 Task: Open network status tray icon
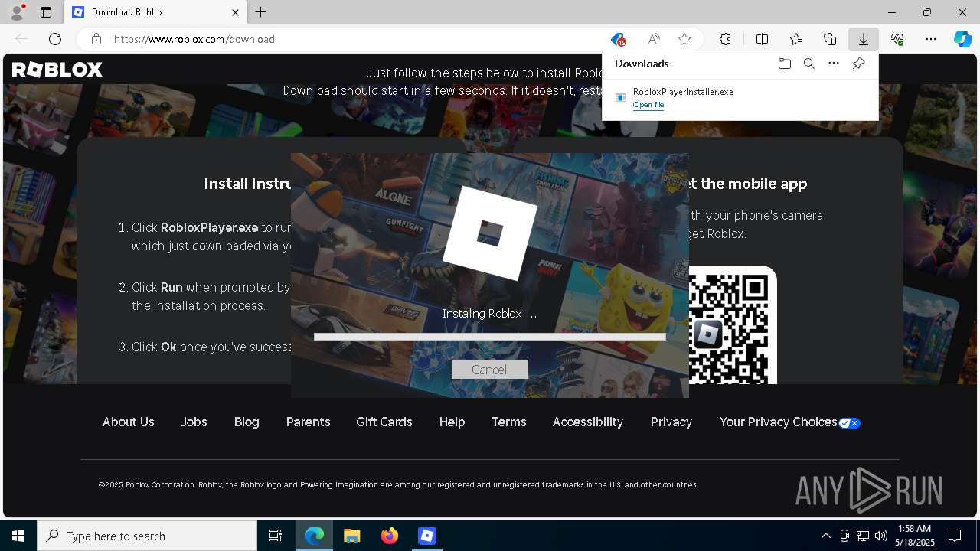click(863, 536)
